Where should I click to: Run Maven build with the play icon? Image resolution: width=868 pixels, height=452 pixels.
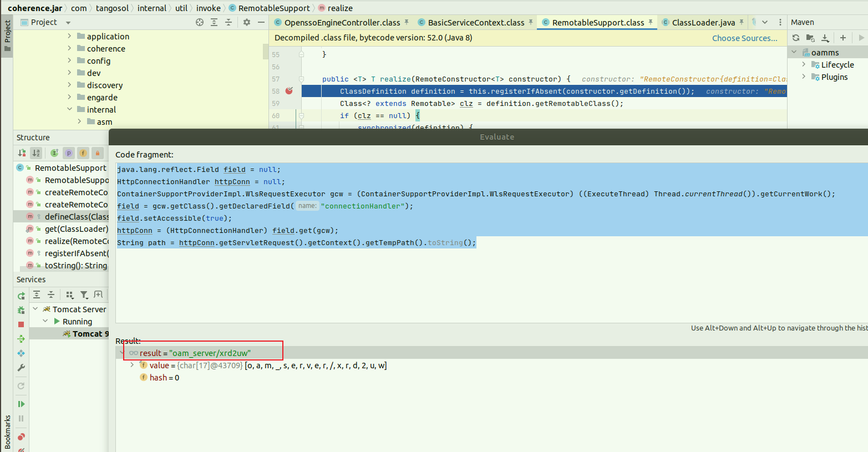pos(861,38)
